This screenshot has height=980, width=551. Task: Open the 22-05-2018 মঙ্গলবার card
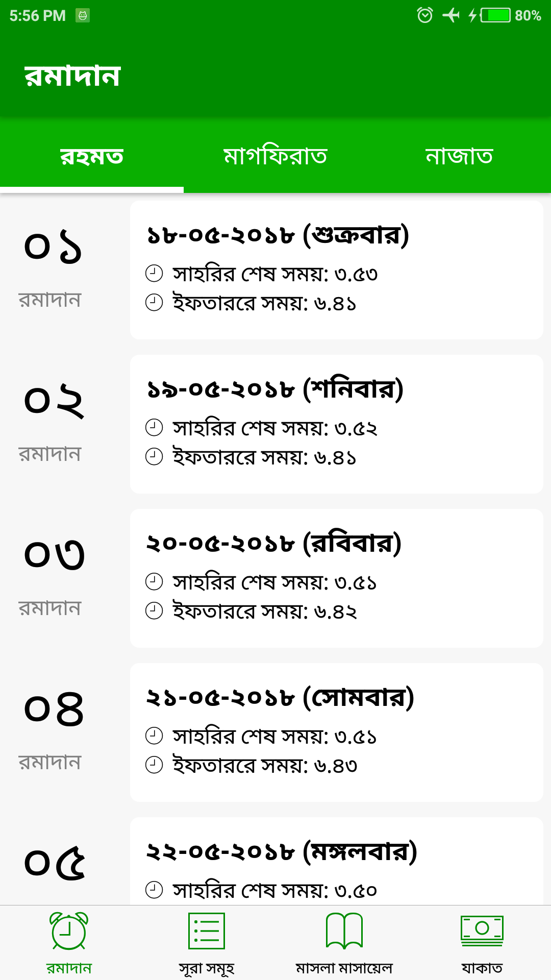pyautogui.click(x=337, y=863)
